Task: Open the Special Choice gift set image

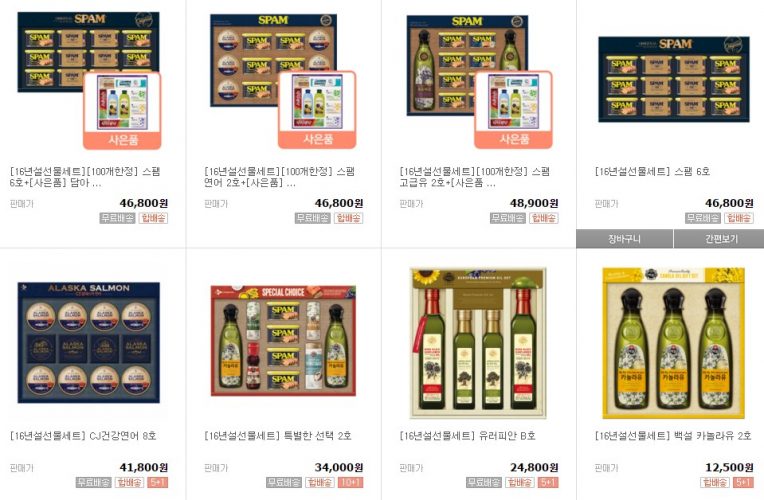Action: point(284,341)
